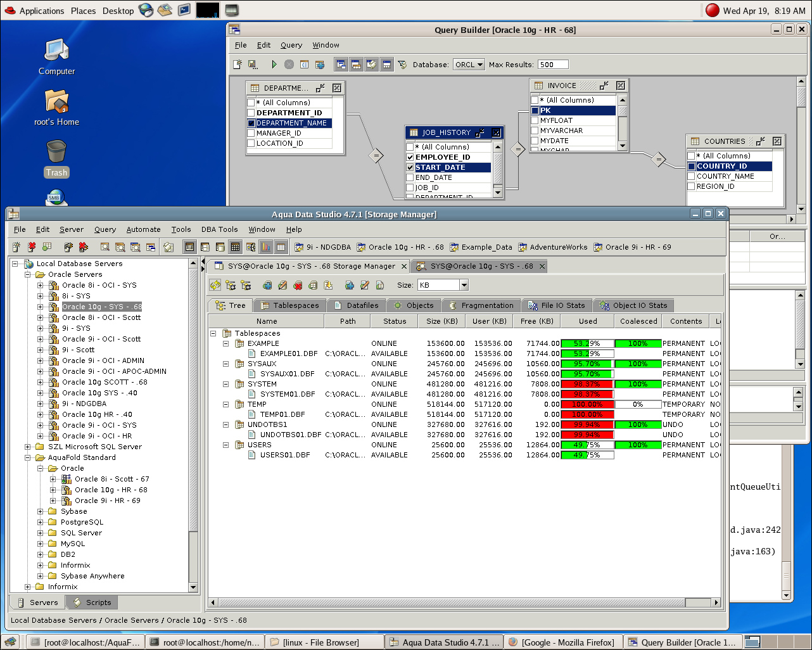Click the new query icon in Query Builder
812x650 pixels.
(238, 64)
